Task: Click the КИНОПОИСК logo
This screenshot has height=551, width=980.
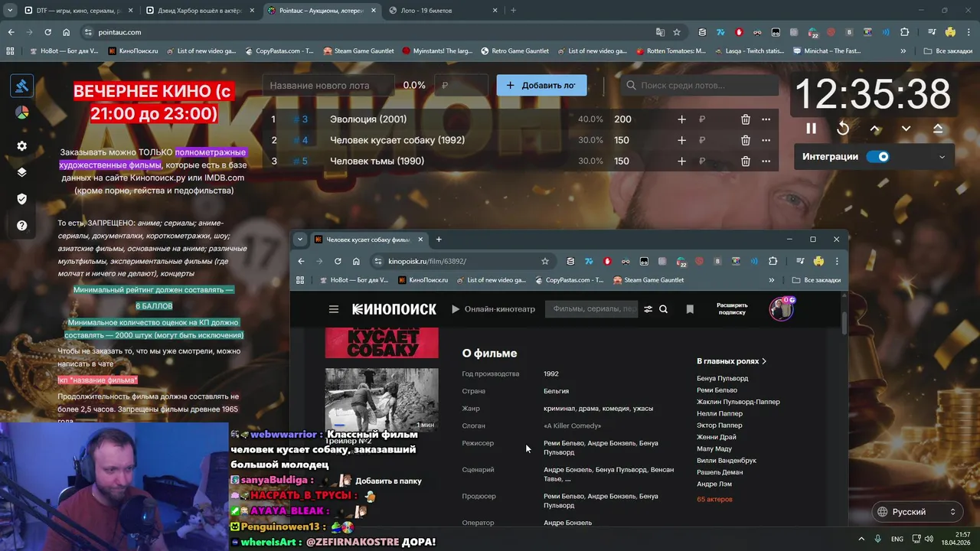Action: click(394, 309)
